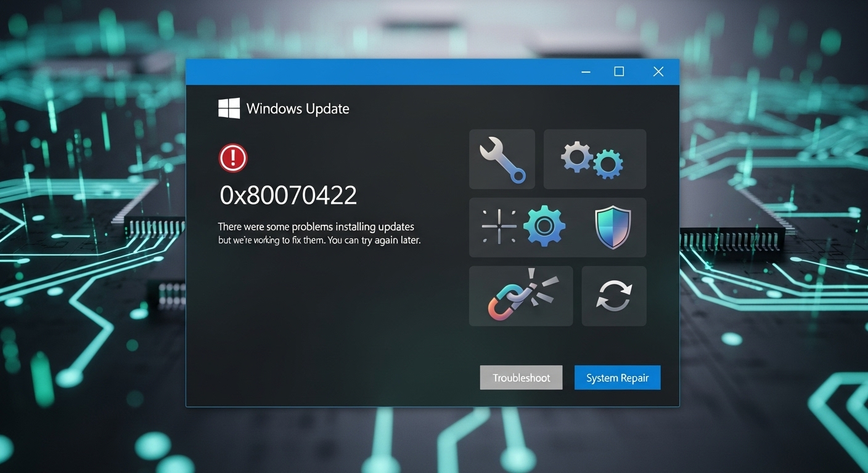Maximize the Windows Update window
Screen dimensions: 868x473
tap(619, 72)
